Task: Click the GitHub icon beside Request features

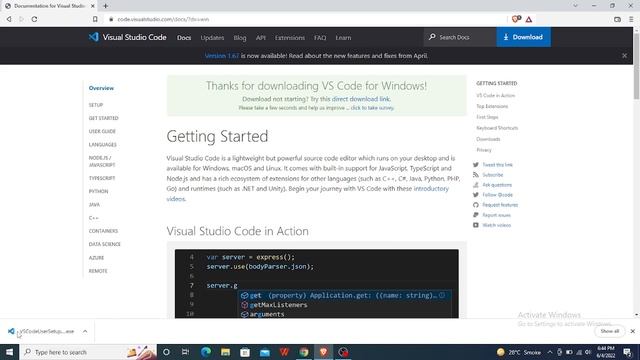Action: coord(476,205)
